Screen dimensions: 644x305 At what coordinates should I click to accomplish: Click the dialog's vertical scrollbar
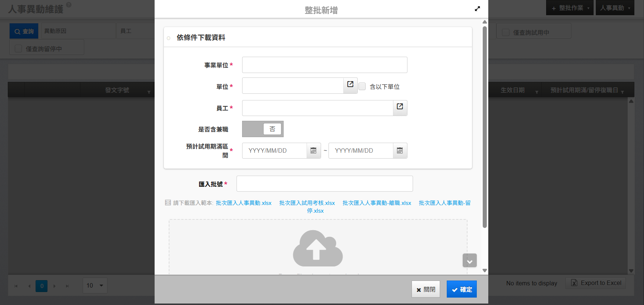point(485,126)
